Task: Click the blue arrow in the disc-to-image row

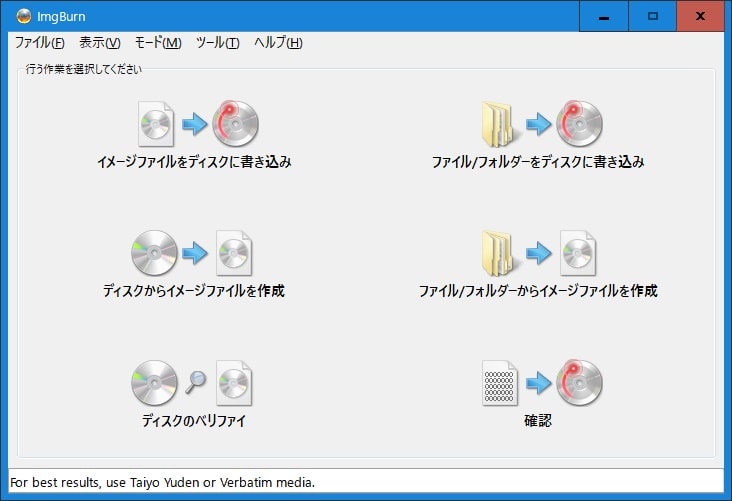Action: (x=194, y=253)
